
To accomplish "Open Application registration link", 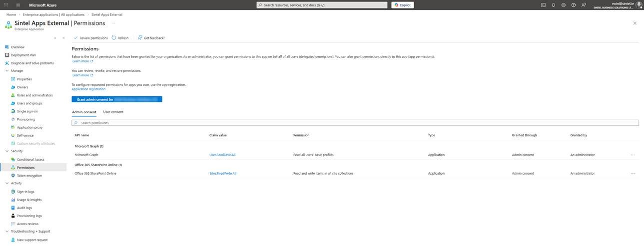I will tap(88, 89).
